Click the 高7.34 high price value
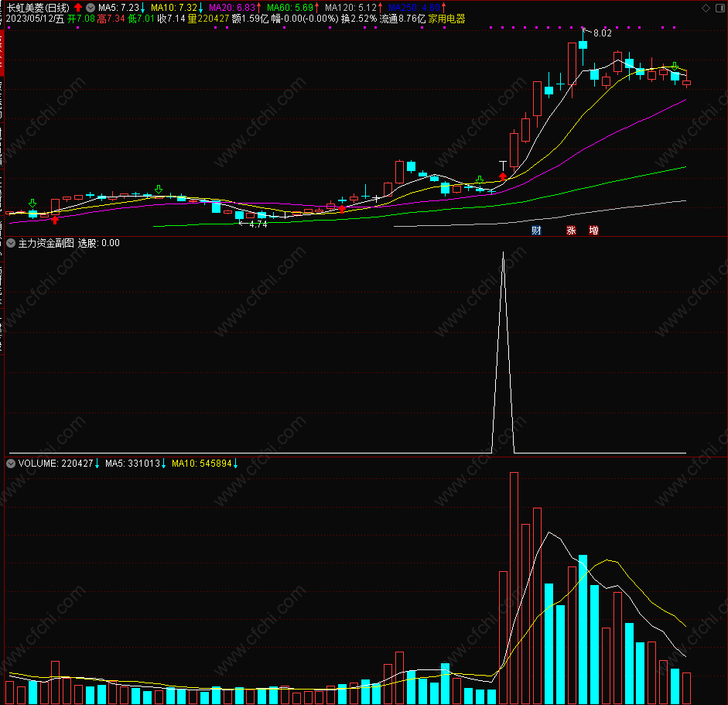Screen dimensions: 728x705 [111, 19]
